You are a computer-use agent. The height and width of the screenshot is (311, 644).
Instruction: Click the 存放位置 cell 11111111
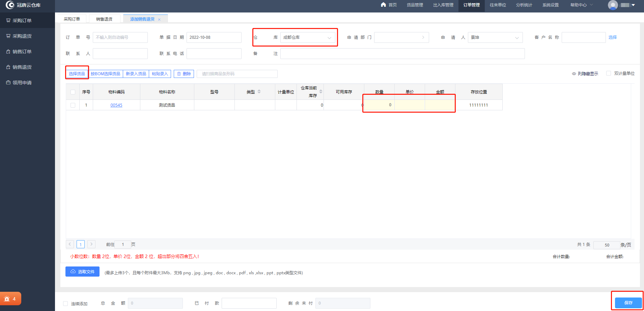[x=479, y=105]
